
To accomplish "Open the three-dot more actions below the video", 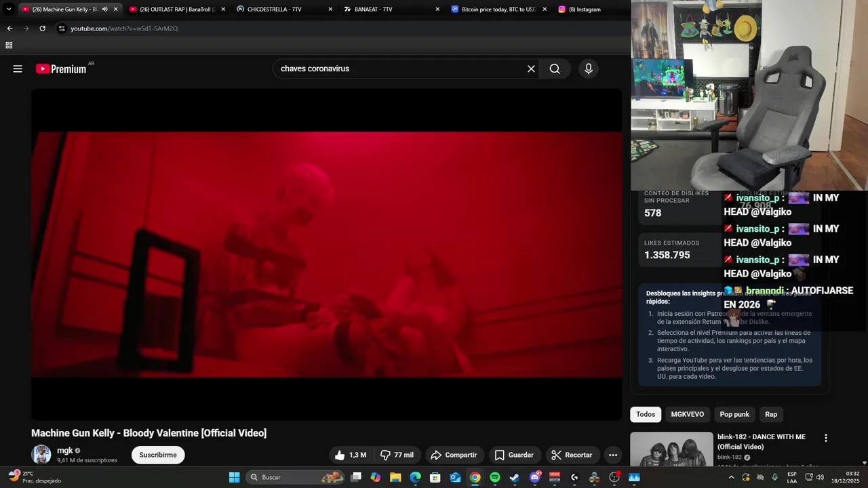I will pyautogui.click(x=613, y=455).
